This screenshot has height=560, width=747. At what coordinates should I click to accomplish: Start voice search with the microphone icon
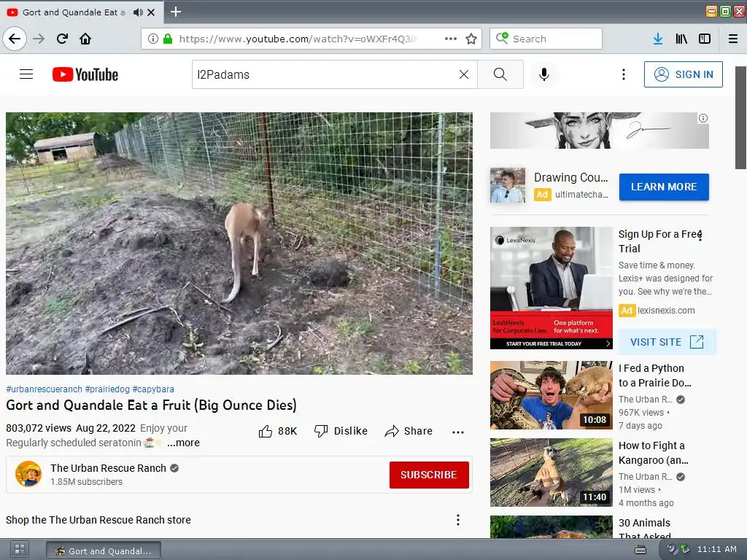click(544, 74)
